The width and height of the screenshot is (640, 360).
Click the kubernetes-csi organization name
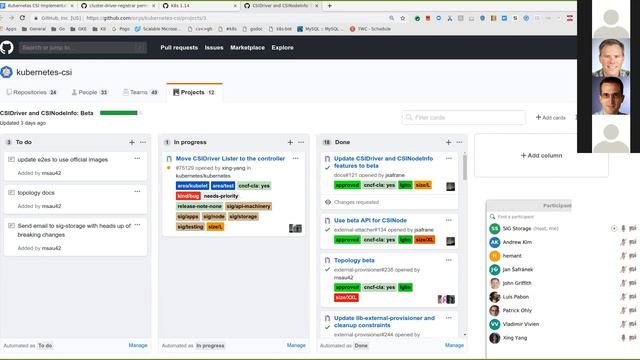point(44,72)
